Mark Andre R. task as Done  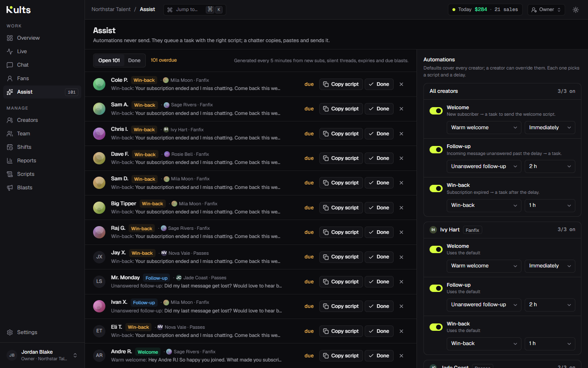tap(379, 356)
